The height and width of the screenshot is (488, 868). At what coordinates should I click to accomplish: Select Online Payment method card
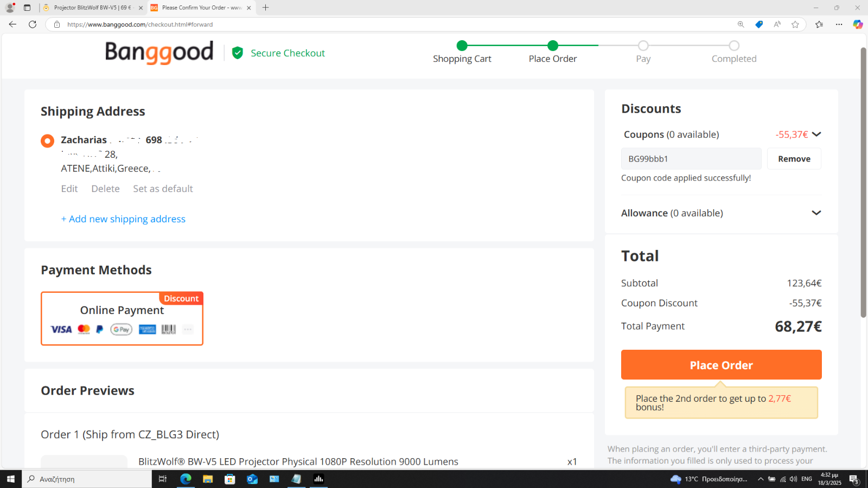tap(122, 318)
